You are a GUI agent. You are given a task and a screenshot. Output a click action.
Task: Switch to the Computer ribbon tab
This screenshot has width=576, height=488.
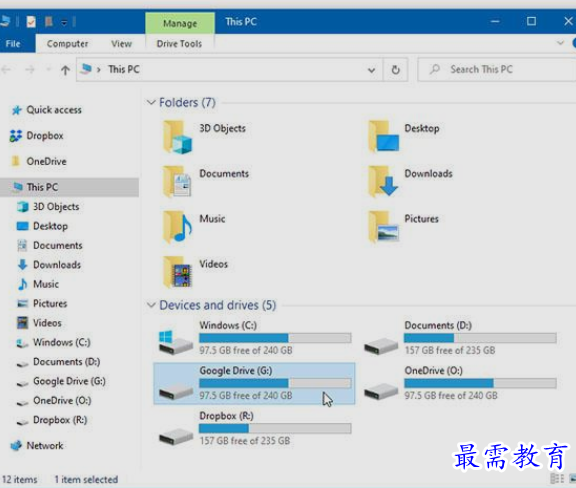point(67,44)
